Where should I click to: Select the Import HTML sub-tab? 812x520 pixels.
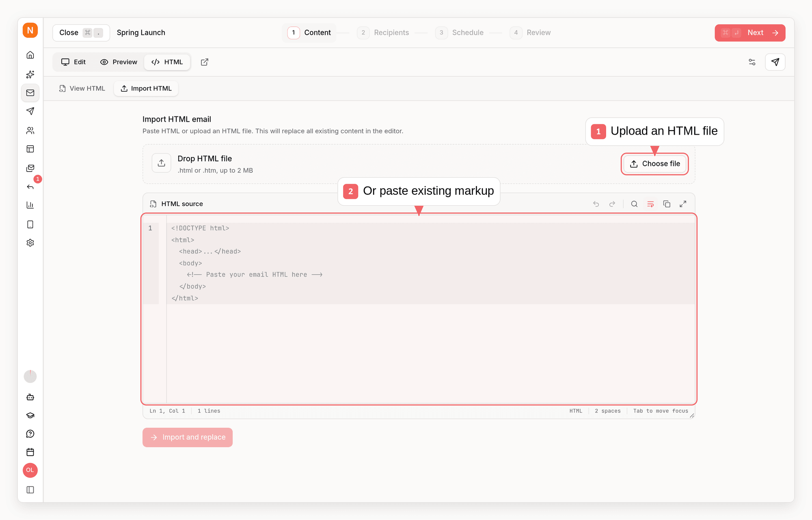pyautogui.click(x=146, y=88)
